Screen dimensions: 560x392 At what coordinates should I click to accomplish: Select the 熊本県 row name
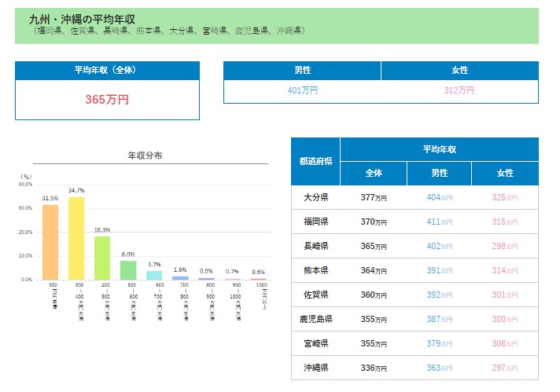[316, 270]
